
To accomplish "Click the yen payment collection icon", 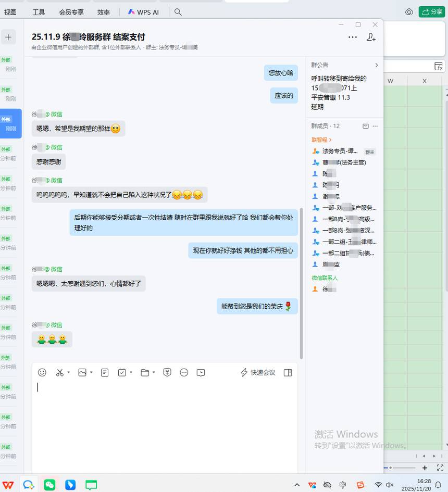I will (x=167, y=372).
